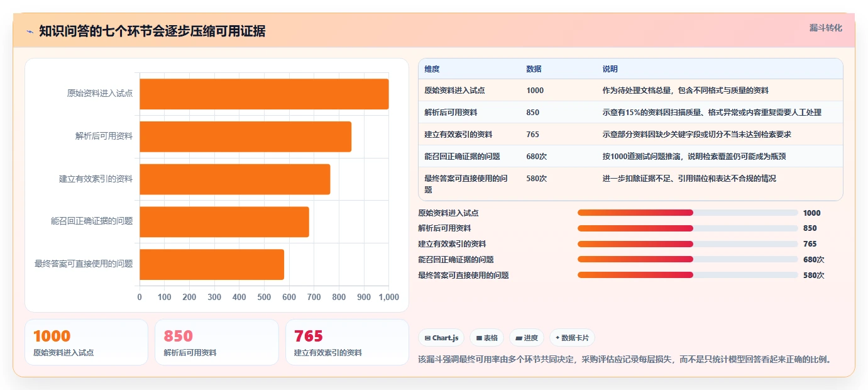Click description starting 示意部分资料因缺少关键字段
Image resolution: width=868 pixels, height=390 pixels.
pos(696,135)
